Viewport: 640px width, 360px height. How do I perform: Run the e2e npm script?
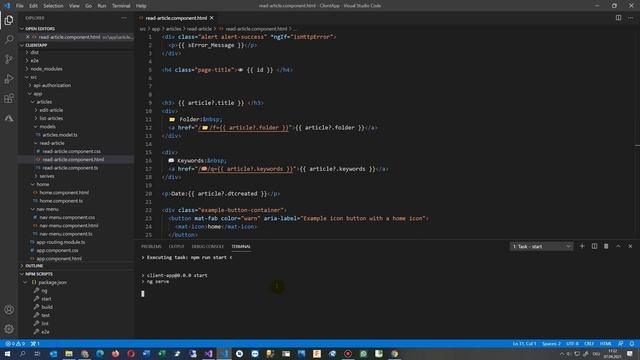coord(45,332)
